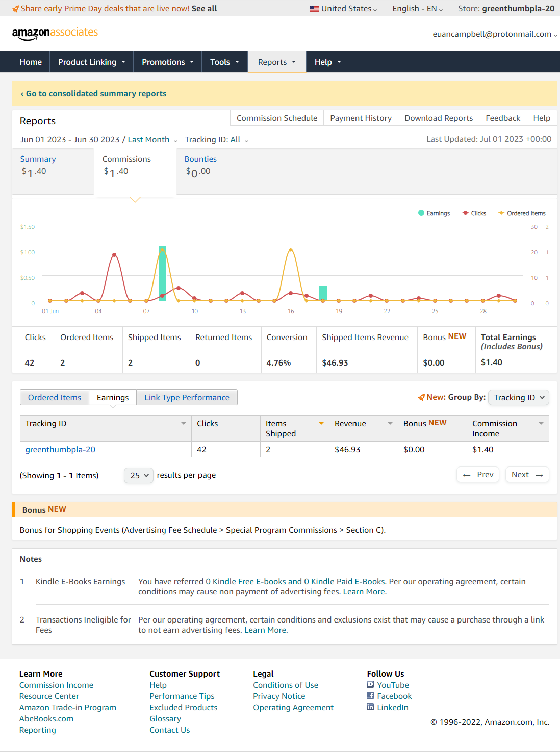560x752 pixels.
Task: Sort by Revenue column arrow
Action: (390, 424)
